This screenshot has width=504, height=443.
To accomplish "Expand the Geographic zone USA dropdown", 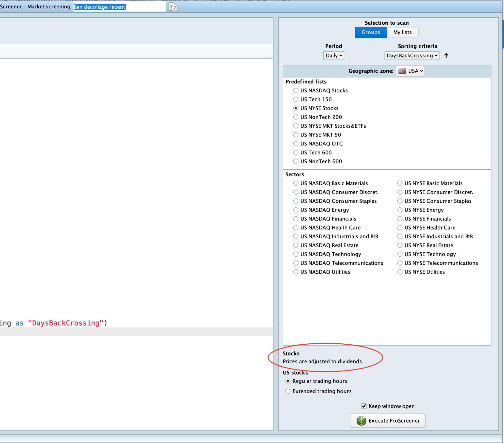I will (x=410, y=71).
